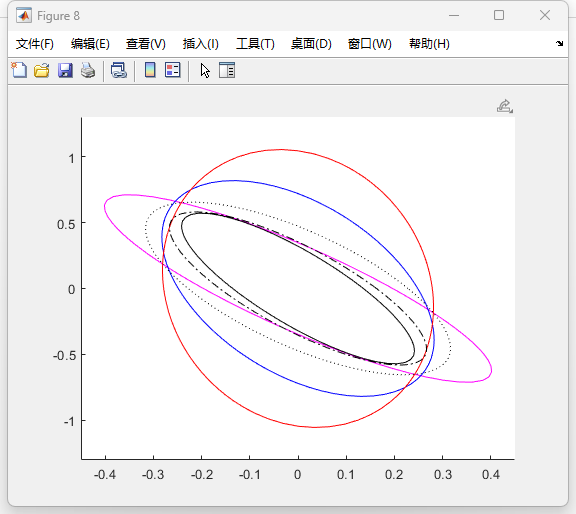Save the figure using the floppy disk icon
This screenshot has height=514, width=576.
[x=65, y=70]
